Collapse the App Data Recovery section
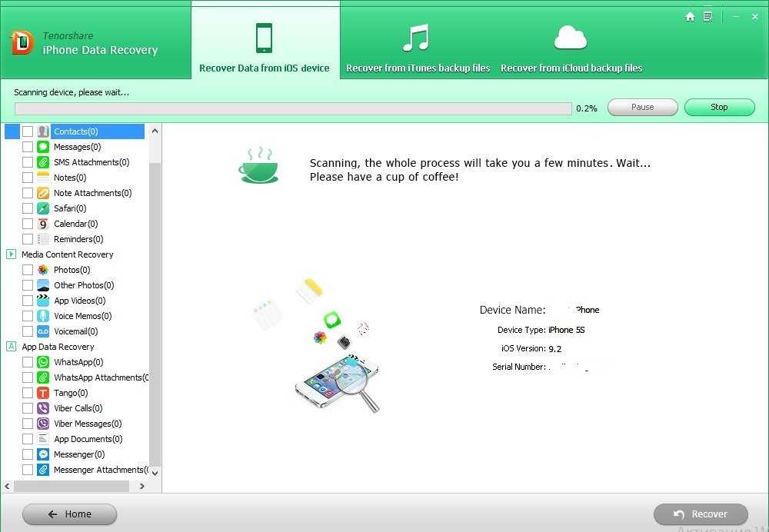This screenshot has height=532, width=769. tap(11, 347)
